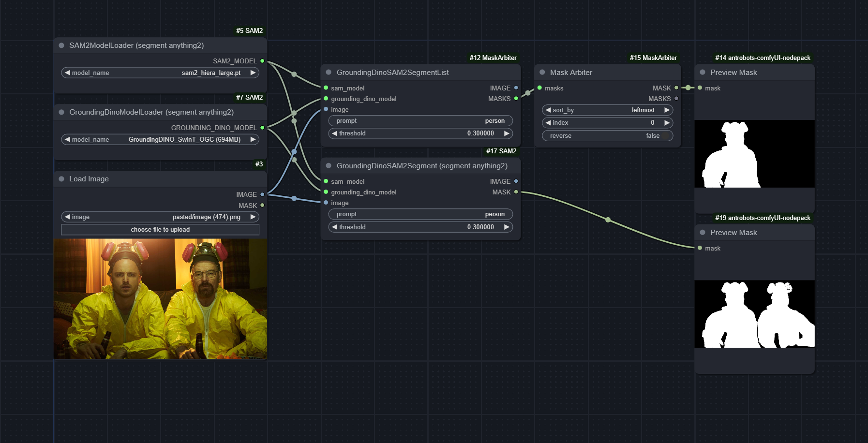Collapse the Mask Arbiter node via its dot

click(542, 73)
